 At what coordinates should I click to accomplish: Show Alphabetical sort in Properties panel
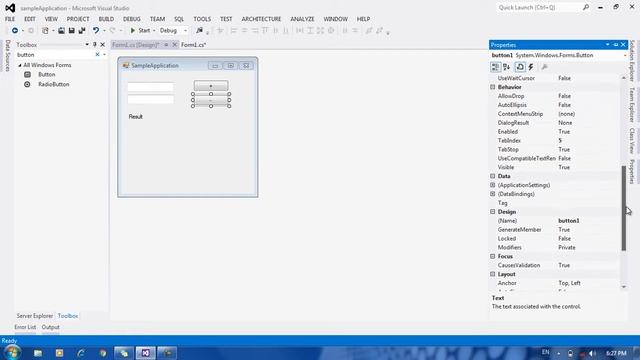(507, 67)
